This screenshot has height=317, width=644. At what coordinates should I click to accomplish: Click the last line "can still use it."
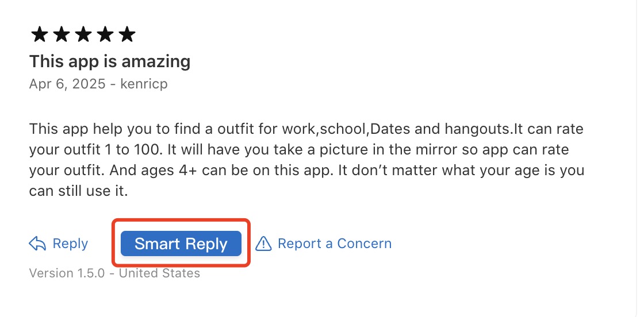[78, 191]
